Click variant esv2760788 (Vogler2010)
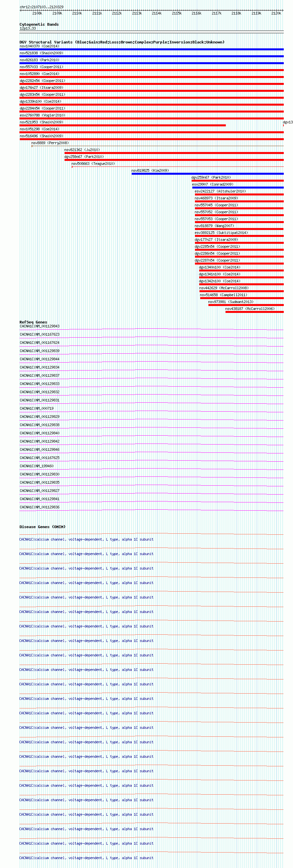This screenshot has height=868, width=293. coord(42,115)
